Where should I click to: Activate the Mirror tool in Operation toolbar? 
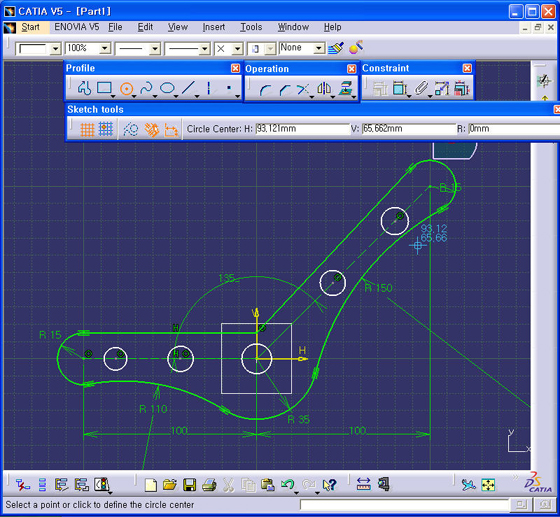[x=324, y=89]
